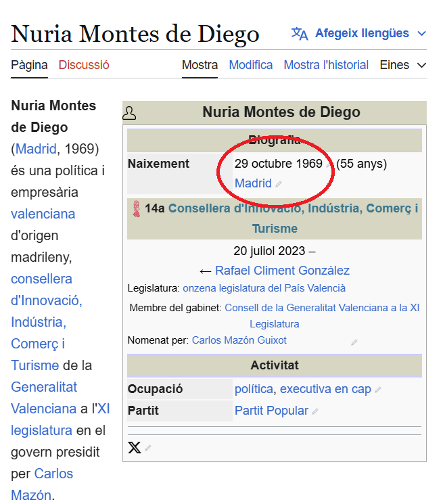
Task: Click the edit pencil beside the X icon
Action: coord(147,448)
